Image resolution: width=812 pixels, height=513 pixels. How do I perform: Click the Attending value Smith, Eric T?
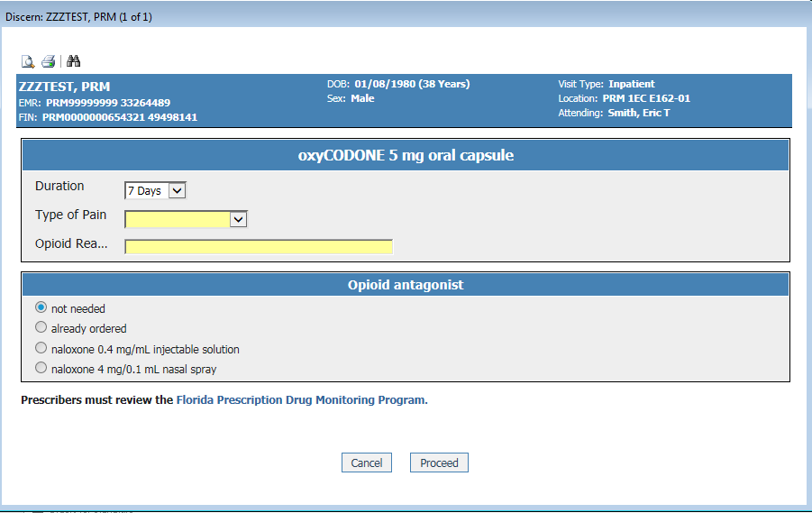click(x=639, y=113)
